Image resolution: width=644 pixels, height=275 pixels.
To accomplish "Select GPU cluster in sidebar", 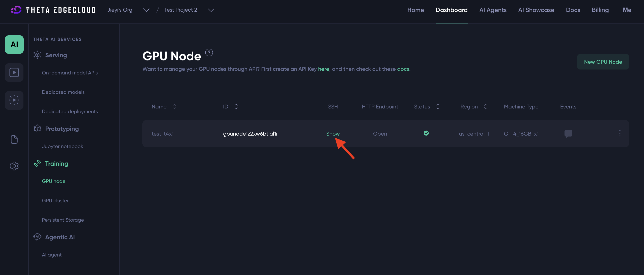I will [55, 201].
